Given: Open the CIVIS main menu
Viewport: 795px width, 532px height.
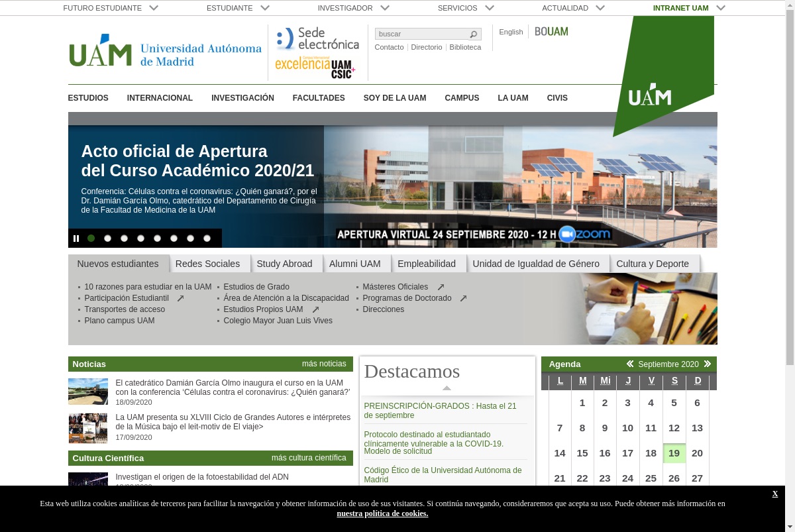Looking at the screenshot, I should tap(557, 98).
